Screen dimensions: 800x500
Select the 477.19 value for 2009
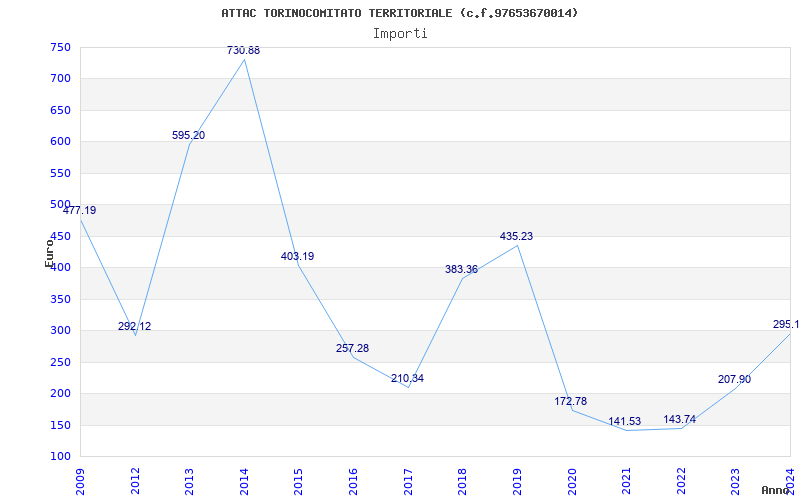pyautogui.click(x=79, y=211)
